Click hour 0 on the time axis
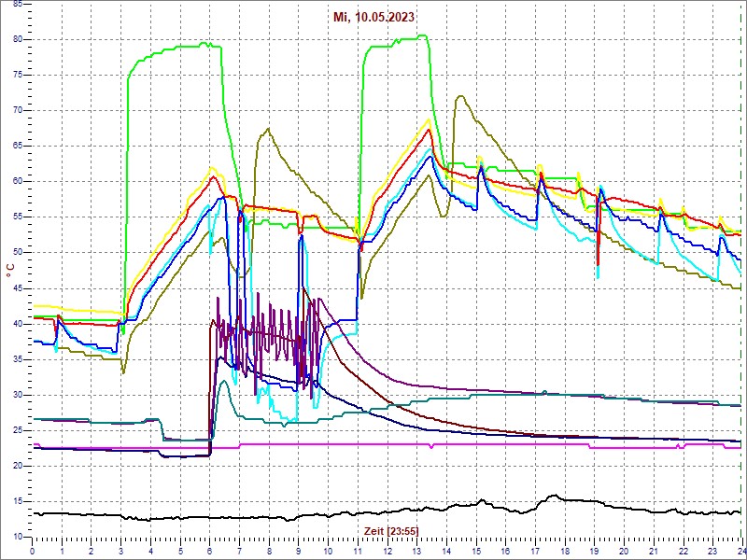The width and height of the screenshot is (747, 560). [x=33, y=551]
